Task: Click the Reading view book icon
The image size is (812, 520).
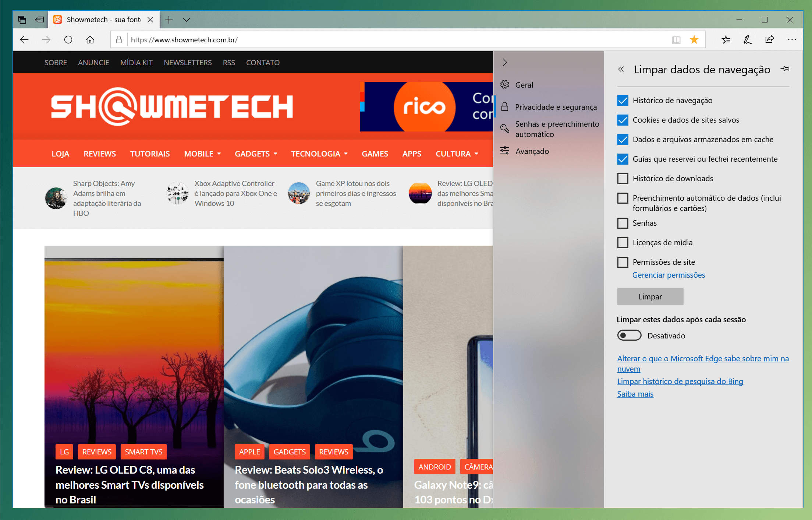Action: click(676, 40)
